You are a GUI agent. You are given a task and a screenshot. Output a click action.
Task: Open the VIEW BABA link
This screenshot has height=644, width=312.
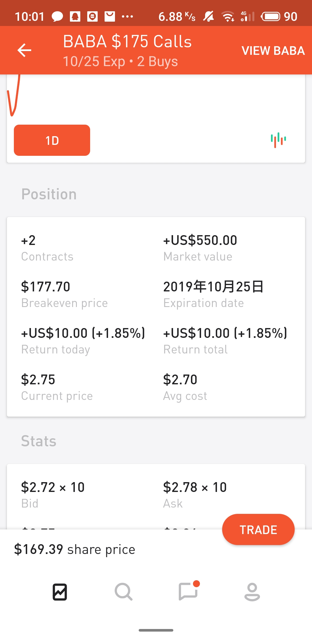tap(273, 51)
